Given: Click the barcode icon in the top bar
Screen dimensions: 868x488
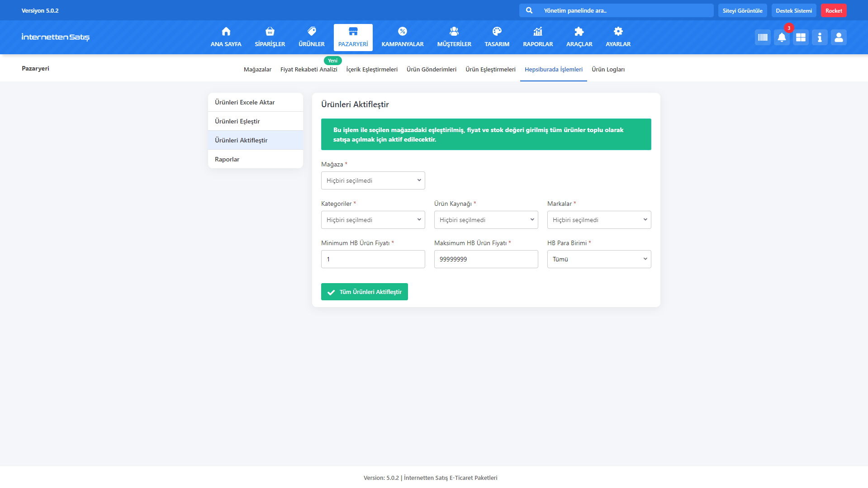Looking at the screenshot, I should [x=763, y=38].
